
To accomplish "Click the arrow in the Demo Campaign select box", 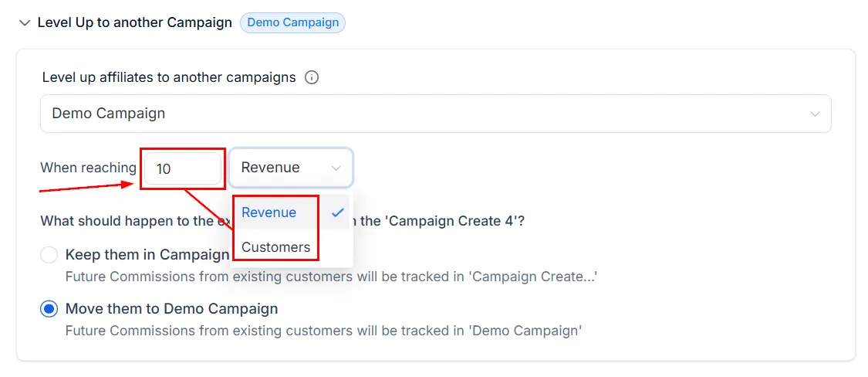I will (815, 114).
